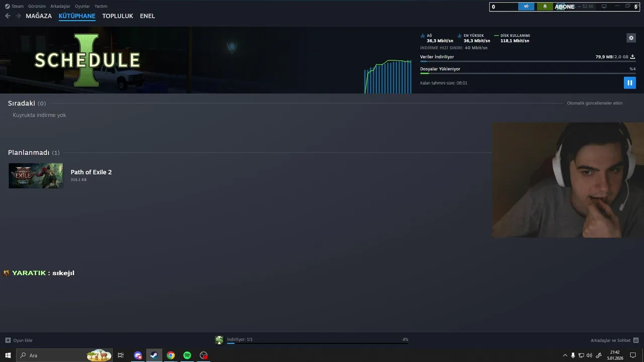
Task: Click the Veriler İndiriliyor progress bar
Action: point(528,61)
